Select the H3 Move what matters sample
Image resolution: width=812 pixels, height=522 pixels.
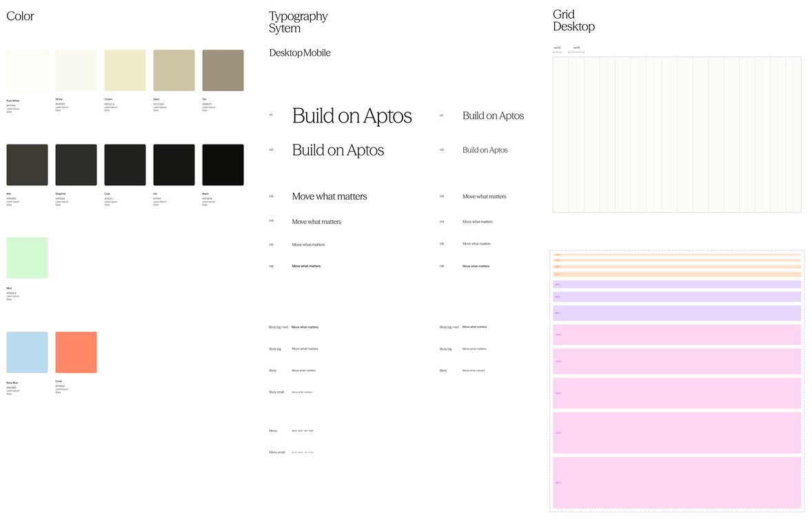pos(329,196)
